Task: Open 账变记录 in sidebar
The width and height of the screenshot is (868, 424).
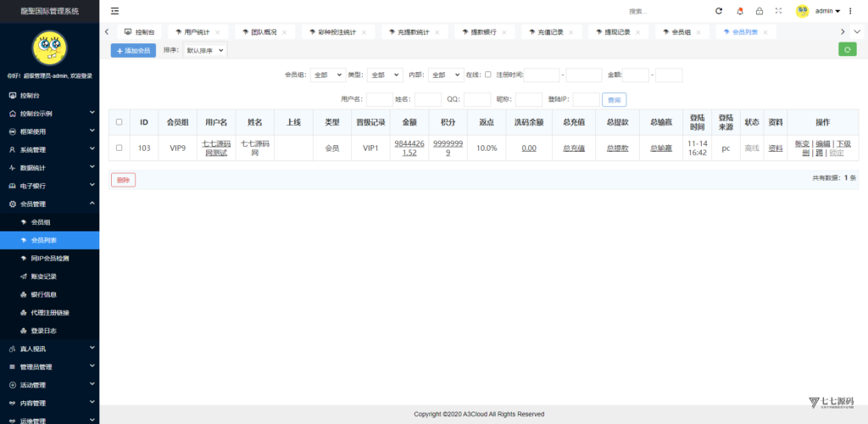Action: [x=50, y=276]
